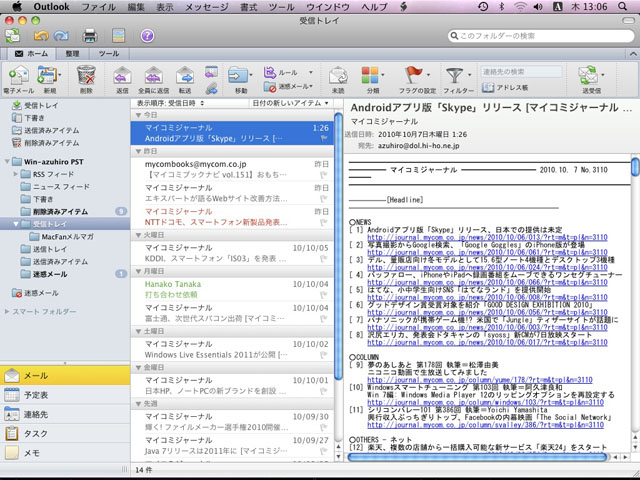This screenshot has height=480, width=640.
Task: Expand スマート フォルダー section
Action: [x=7, y=311]
